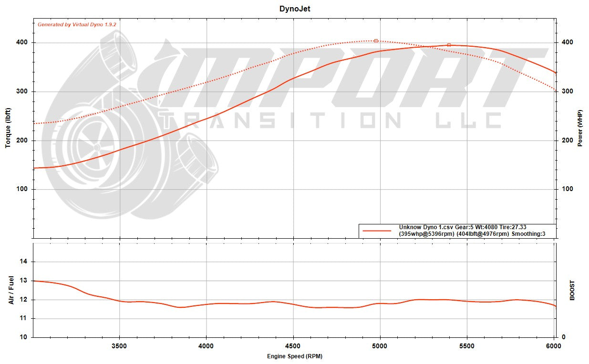
Task: Click the Power (WHP) axis label
Action: (x=580, y=128)
